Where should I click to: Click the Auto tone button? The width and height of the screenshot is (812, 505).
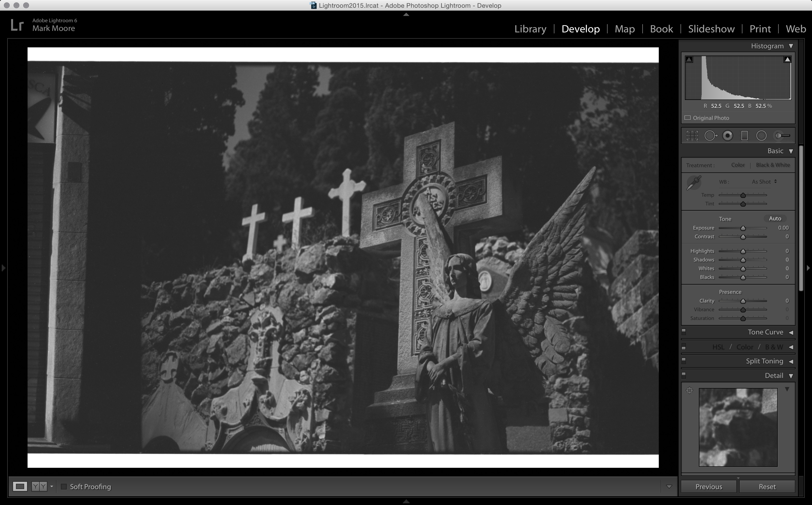pyautogui.click(x=775, y=218)
